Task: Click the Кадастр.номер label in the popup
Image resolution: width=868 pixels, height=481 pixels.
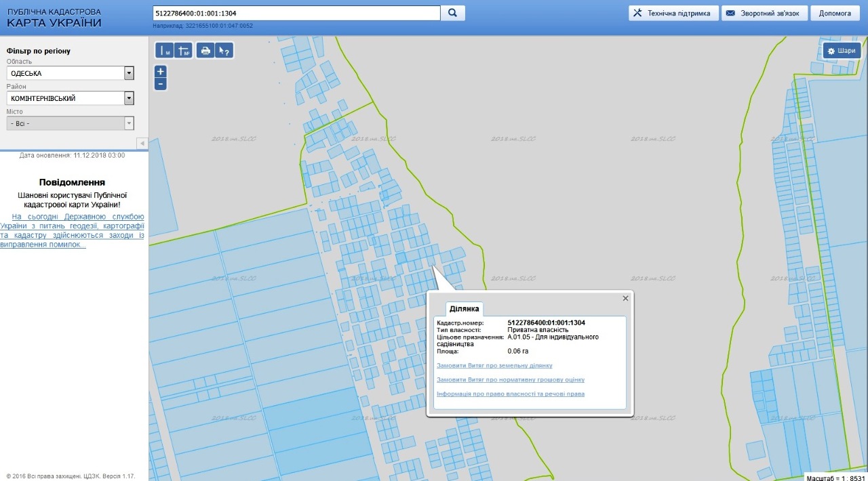Action: (x=460, y=322)
